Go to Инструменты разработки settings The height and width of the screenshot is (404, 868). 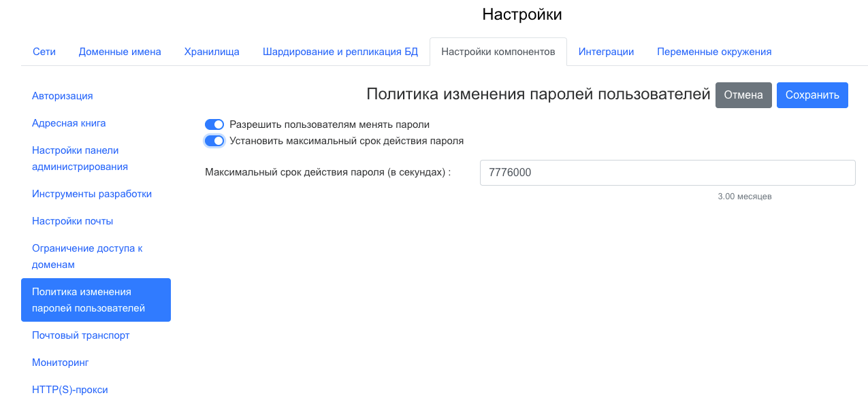click(x=92, y=194)
